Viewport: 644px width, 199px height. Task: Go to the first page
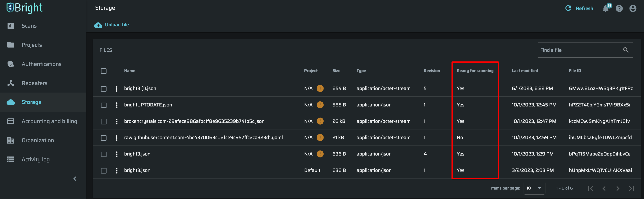point(590,188)
